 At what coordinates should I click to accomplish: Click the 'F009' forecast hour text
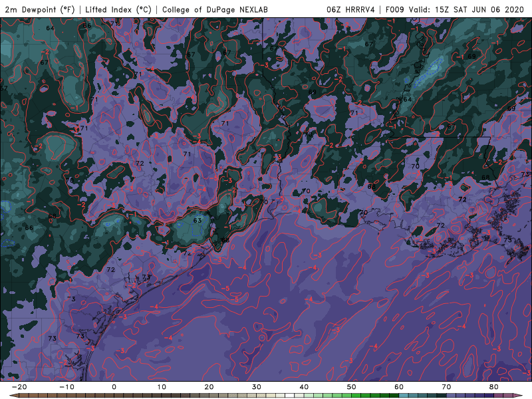tap(394, 10)
